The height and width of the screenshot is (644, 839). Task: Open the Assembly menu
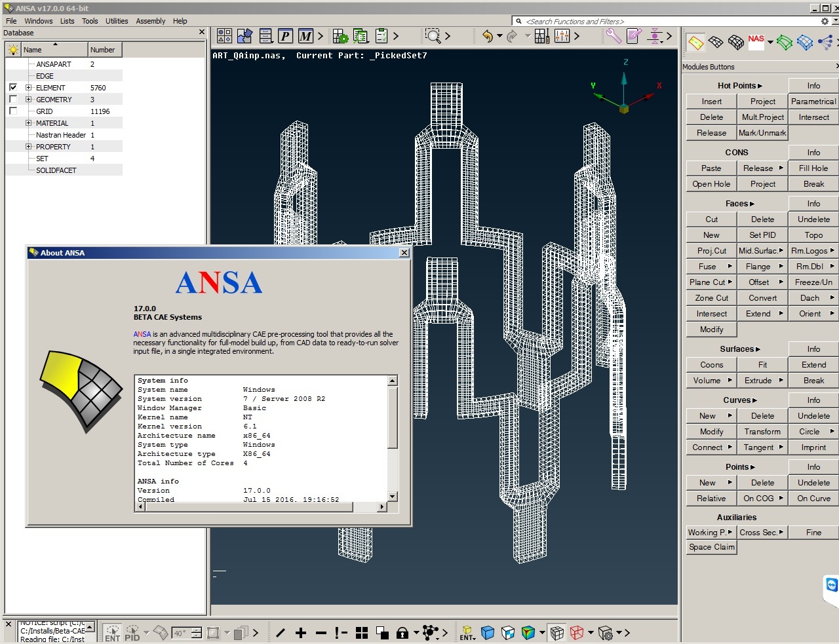pyautogui.click(x=151, y=21)
